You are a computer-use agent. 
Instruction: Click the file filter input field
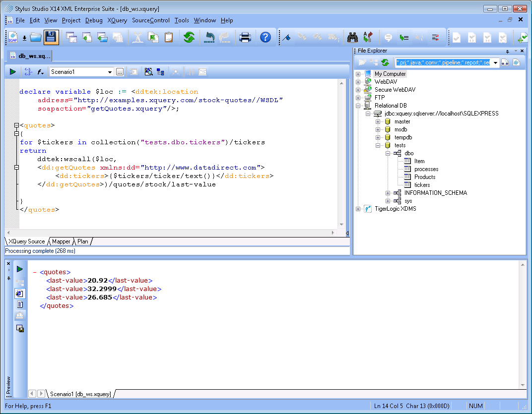(443, 62)
